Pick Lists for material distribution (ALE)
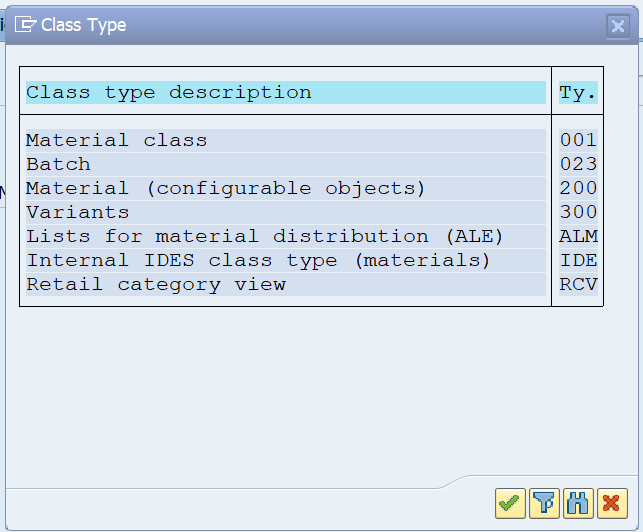The image size is (643, 532). (286, 237)
